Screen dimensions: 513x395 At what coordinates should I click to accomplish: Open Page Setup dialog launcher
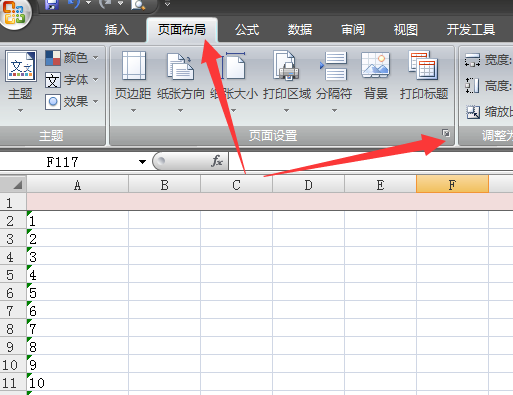[446, 133]
